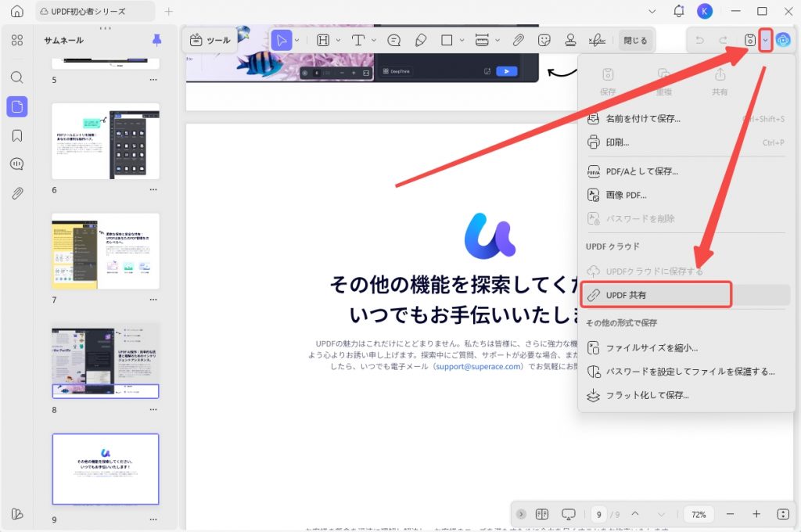
Task: Go to previous page with up chevron
Action: 635,514
